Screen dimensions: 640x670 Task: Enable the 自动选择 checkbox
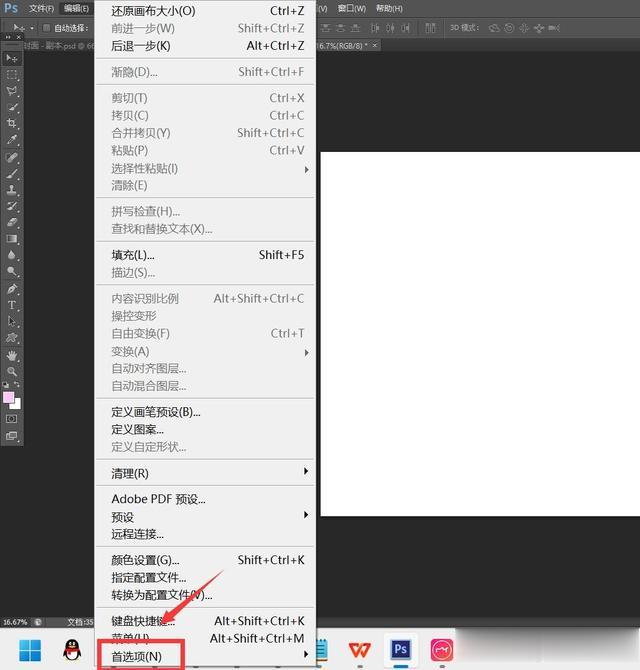tap(47, 28)
